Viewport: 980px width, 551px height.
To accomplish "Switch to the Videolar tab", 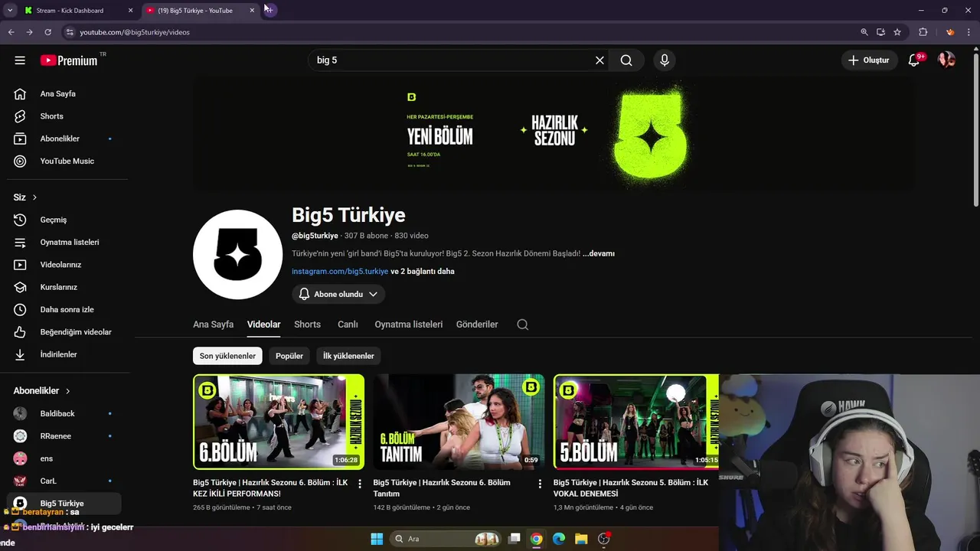I will point(263,324).
